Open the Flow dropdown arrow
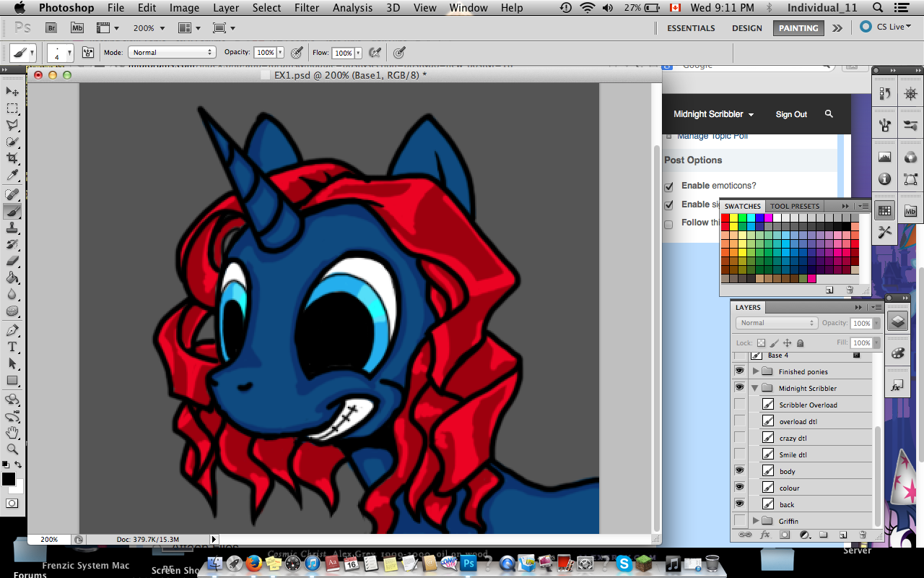Screen dimensions: 924x578 359,53
